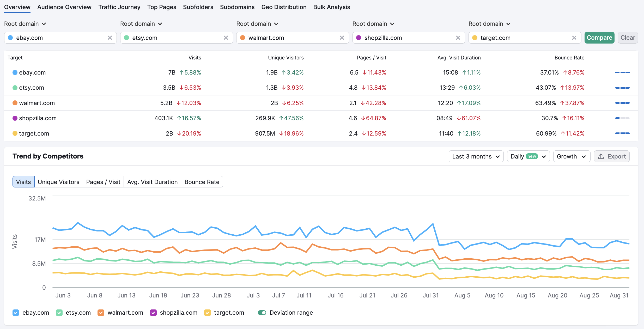Open the Daily granularity dropdown
Image resolution: width=644 pixels, height=329 pixels.
pyautogui.click(x=528, y=156)
